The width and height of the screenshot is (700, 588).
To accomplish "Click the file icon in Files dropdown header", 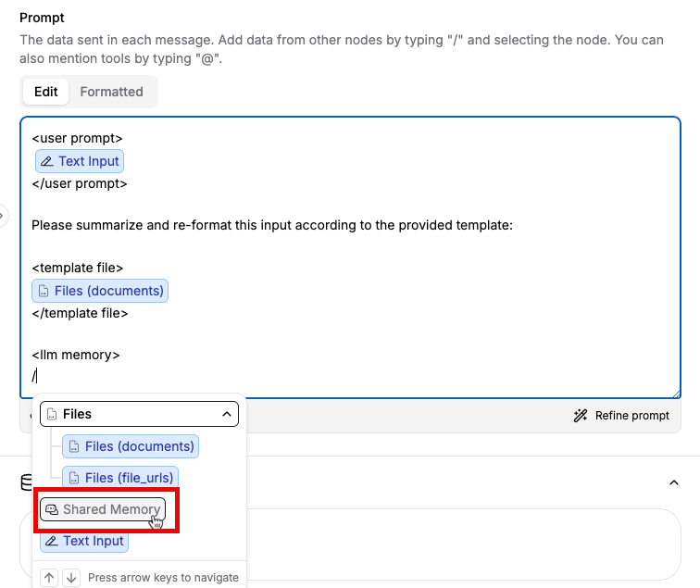I will coord(53,414).
